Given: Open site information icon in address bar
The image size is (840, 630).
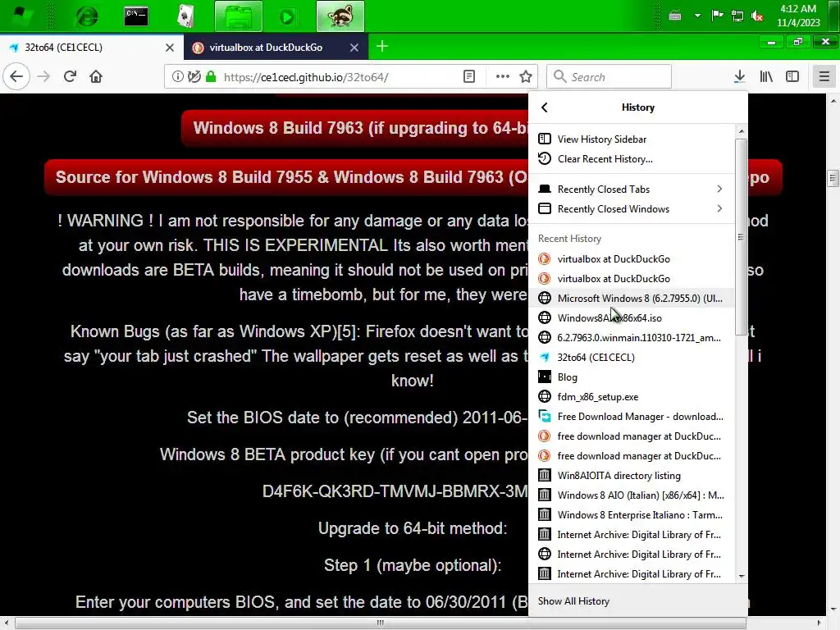Looking at the screenshot, I should [178, 76].
